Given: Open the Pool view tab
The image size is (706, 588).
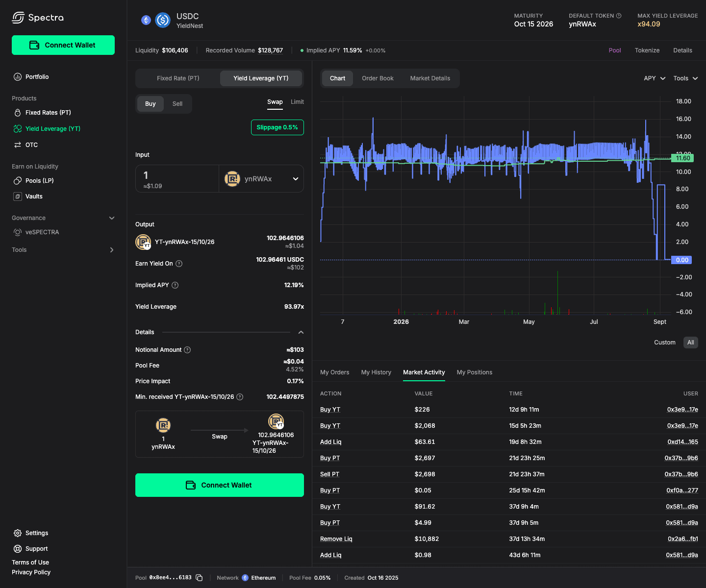Looking at the screenshot, I should (x=615, y=50).
